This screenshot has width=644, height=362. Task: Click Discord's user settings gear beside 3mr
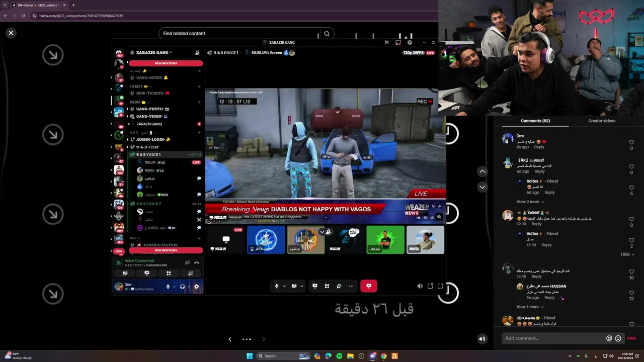coord(197,287)
